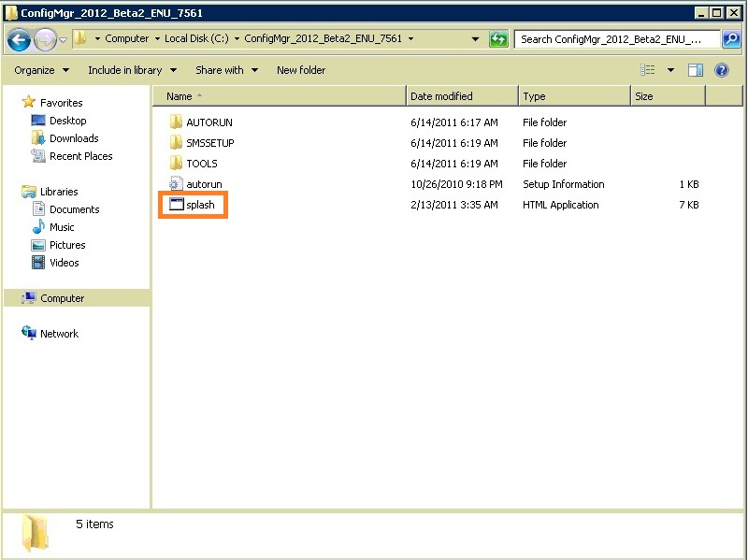
Task: Open the Documents library
Action: coord(74,209)
